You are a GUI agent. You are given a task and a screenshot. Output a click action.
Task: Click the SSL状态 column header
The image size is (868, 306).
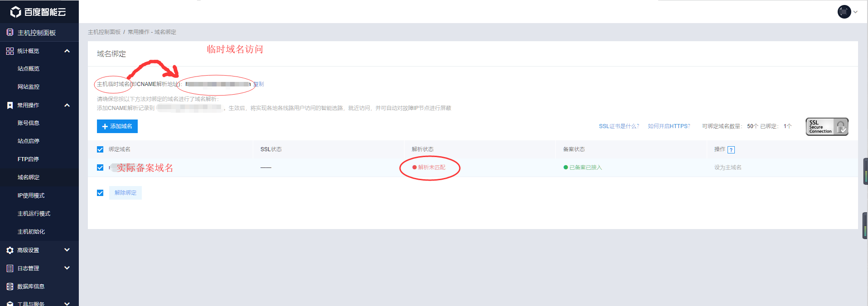point(271,149)
